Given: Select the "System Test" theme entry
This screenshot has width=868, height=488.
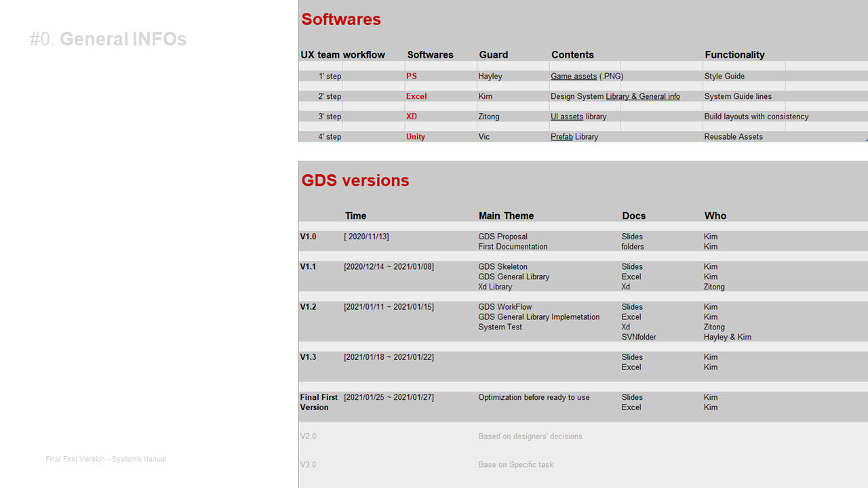Looking at the screenshot, I should point(500,327).
